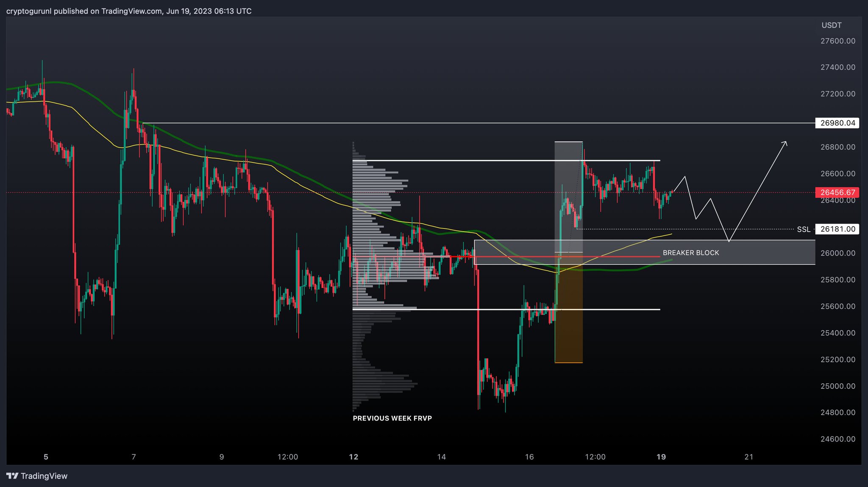Image resolution: width=868 pixels, height=487 pixels.
Task: Click the 27200.00 price axis value
Action: click(x=838, y=94)
